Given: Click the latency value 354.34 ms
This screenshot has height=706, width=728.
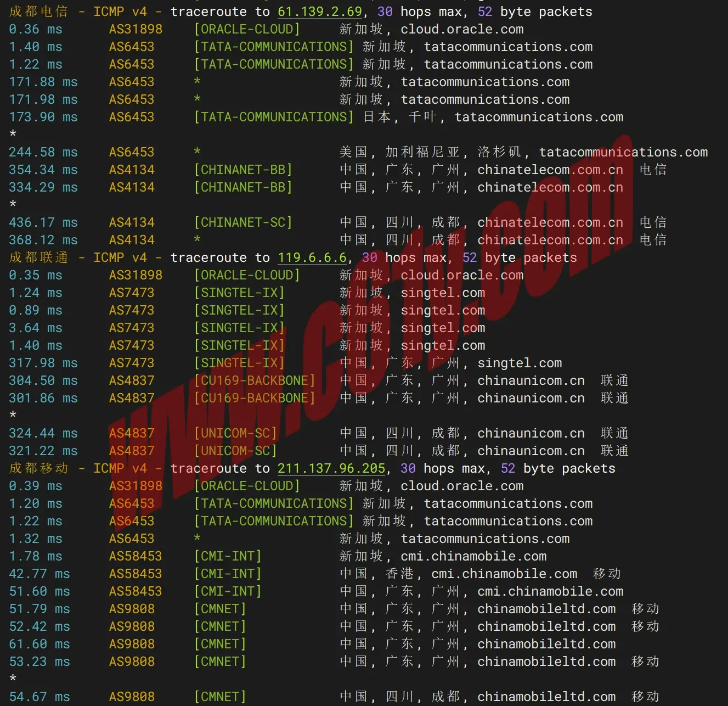Looking at the screenshot, I should (x=43, y=170).
